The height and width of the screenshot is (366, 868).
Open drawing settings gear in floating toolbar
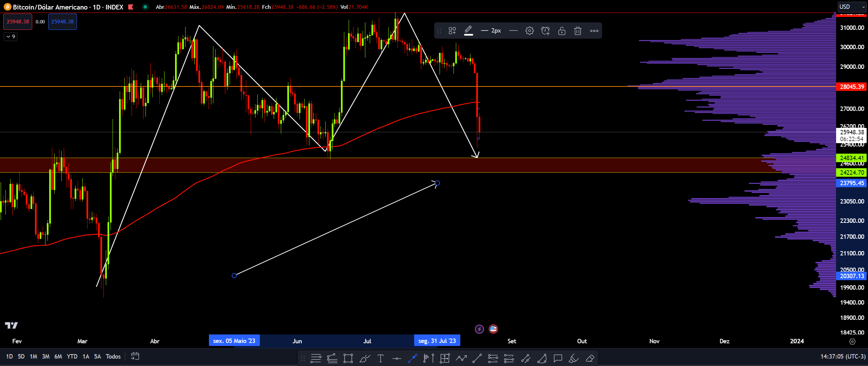point(529,31)
